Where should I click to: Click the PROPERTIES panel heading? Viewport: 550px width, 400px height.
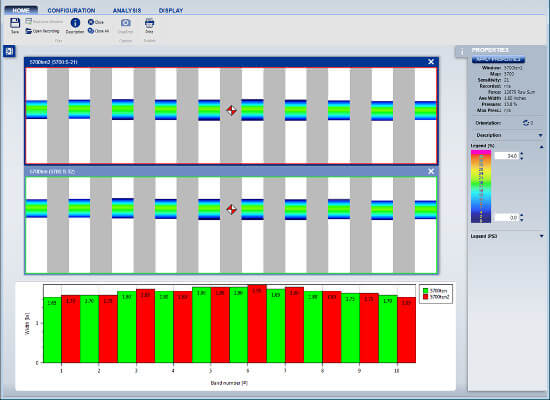(490, 50)
